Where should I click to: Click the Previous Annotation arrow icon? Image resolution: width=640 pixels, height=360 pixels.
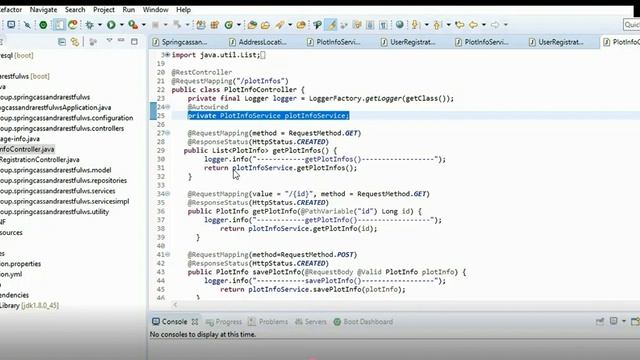click(x=437, y=25)
